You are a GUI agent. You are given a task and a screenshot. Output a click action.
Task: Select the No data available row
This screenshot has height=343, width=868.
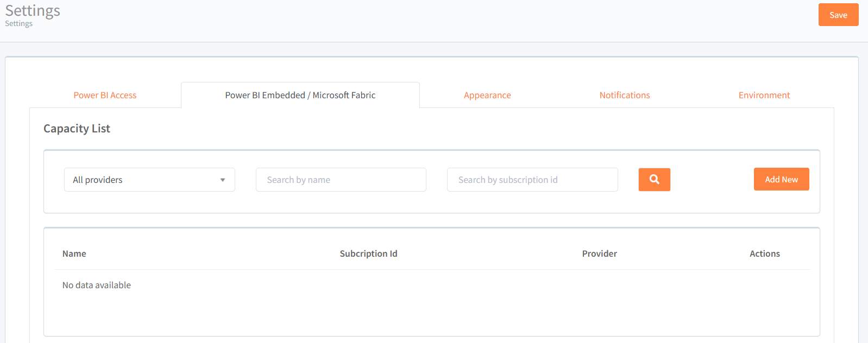(x=97, y=285)
